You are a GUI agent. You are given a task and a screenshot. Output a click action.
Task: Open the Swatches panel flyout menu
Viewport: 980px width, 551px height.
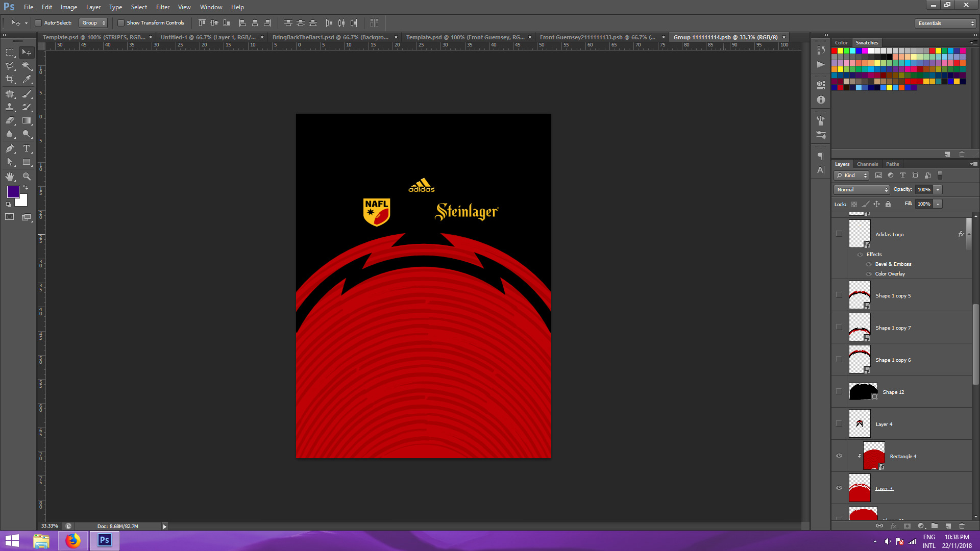[974, 43]
